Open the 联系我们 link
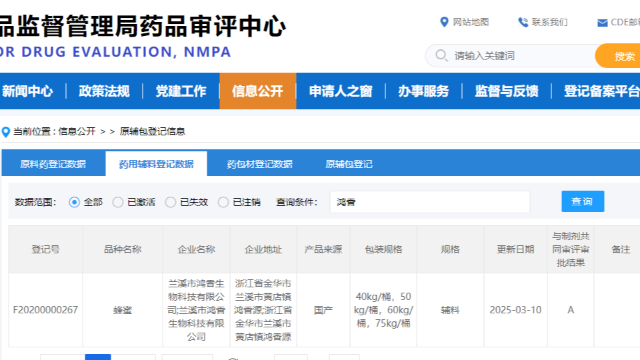The width and height of the screenshot is (640, 360). (x=549, y=22)
